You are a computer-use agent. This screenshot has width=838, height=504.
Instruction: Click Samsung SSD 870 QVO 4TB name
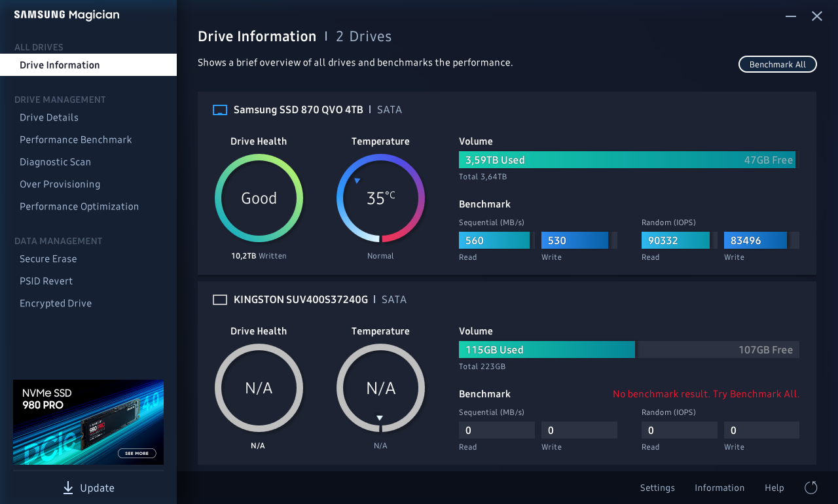(299, 110)
